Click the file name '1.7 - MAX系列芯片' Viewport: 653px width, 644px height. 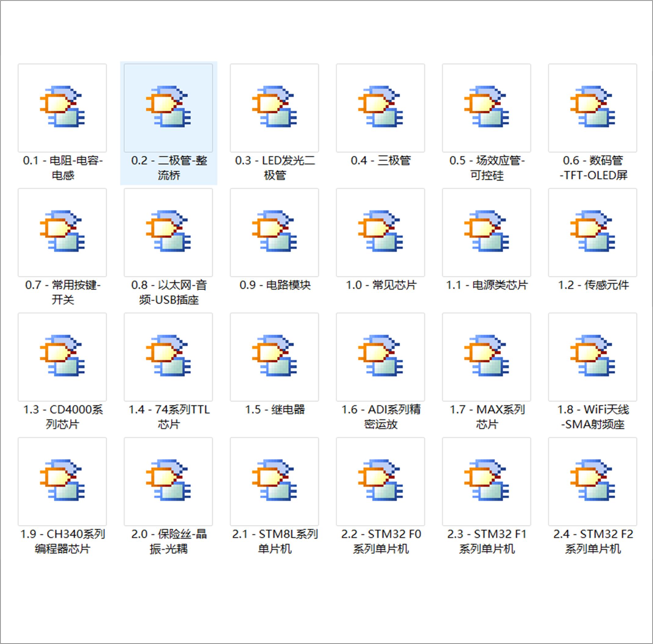(487, 417)
